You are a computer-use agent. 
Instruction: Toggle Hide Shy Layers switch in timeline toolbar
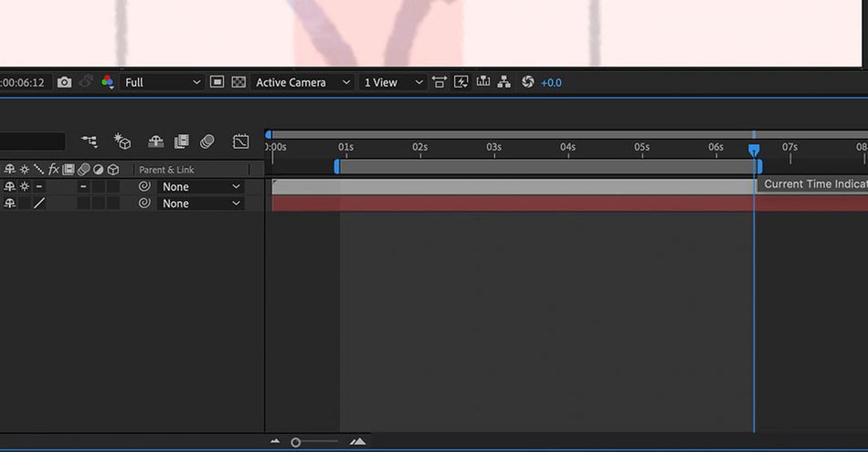pos(156,142)
